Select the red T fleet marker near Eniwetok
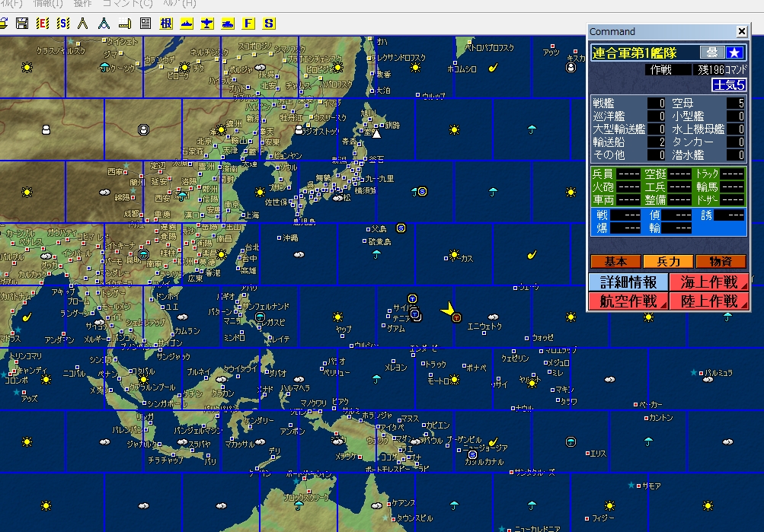This screenshot has height=532, width=764. pyautogui.click(x=456, y=318)
